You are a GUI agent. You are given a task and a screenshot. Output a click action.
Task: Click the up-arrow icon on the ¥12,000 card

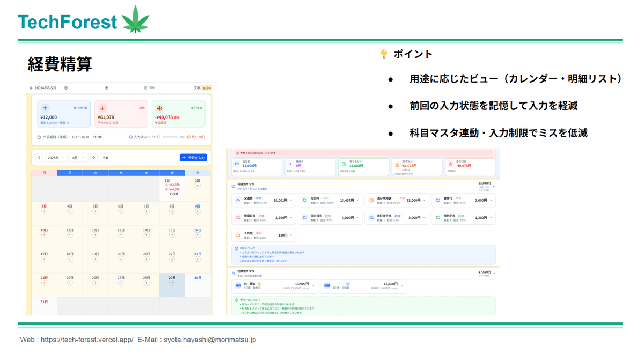(x=45, y=108)
